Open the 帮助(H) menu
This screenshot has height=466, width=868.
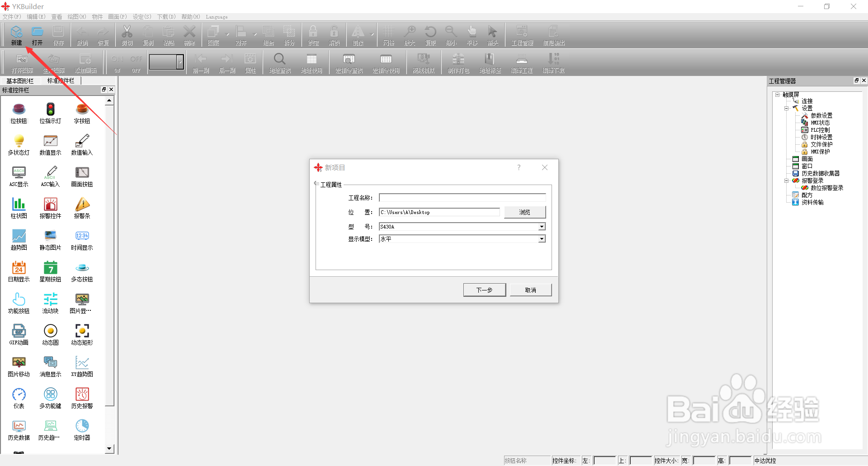tap(191, 17)
